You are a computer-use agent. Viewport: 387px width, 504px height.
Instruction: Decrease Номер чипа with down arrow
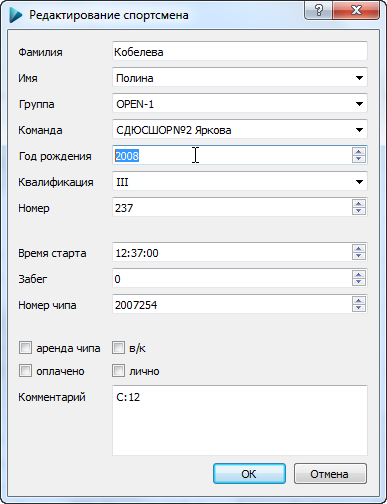tap(359, 308)
